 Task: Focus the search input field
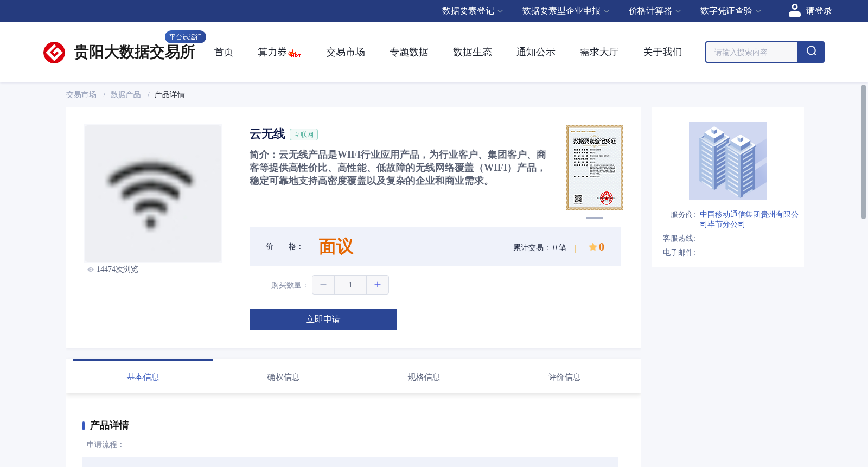point(752,52)
